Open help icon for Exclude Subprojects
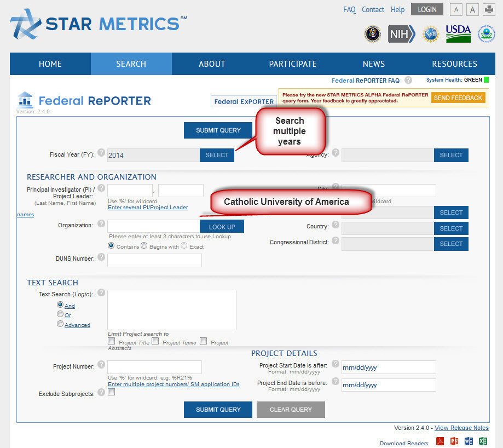503x448 pixels. pyautogui.click(x=101, y=392)
